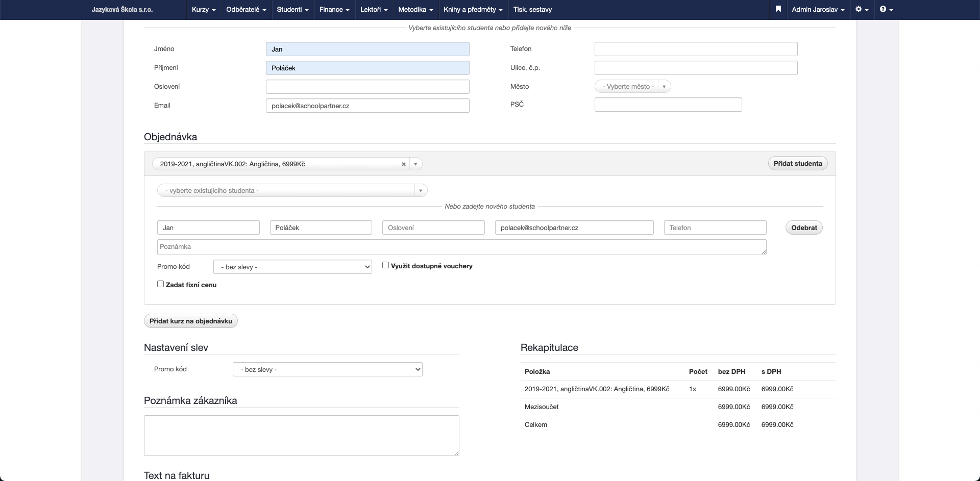Click the 1x quantity cell
This screenshot has height=481, width=980.
click(x=693, y=389)
